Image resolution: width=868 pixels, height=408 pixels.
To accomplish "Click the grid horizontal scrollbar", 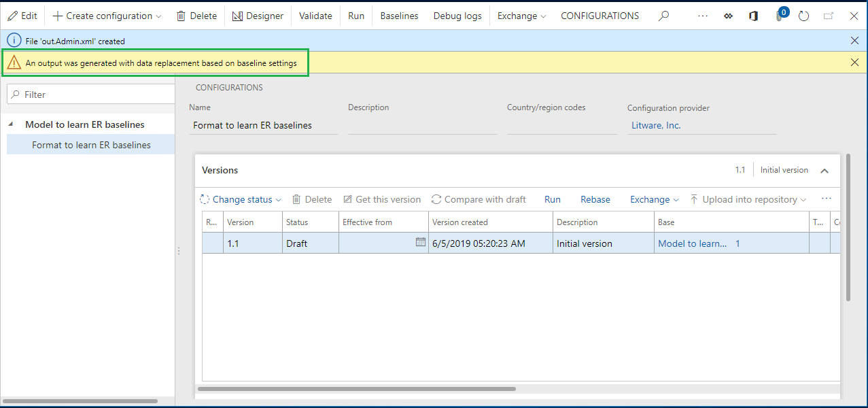I will tap(356, 389).
